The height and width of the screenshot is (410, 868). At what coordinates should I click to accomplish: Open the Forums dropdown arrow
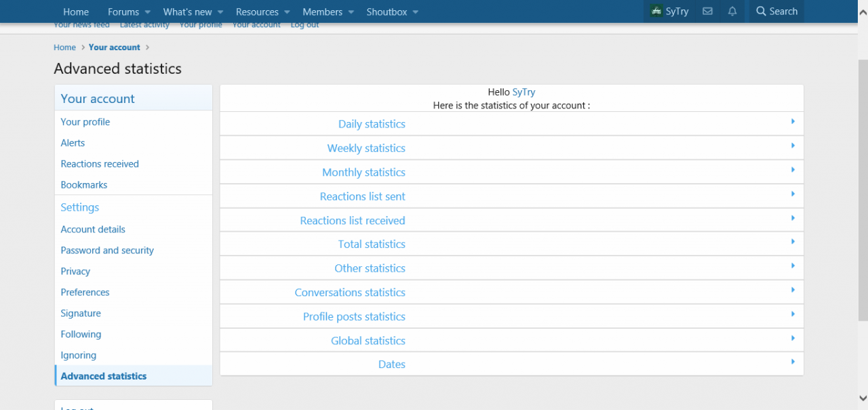(147, 12)
